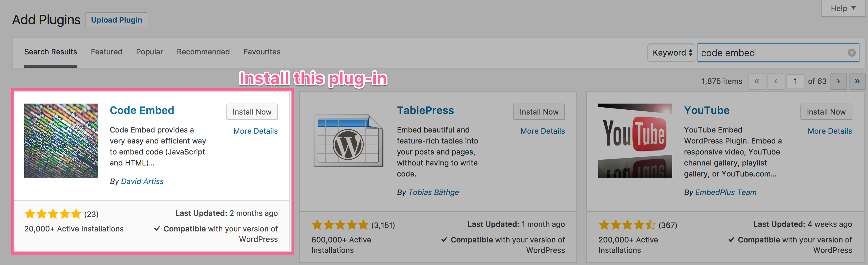Visit author EmbedPlus Team link
The image size is (868, 265).
pyautogui.click(x=726, y=192)
